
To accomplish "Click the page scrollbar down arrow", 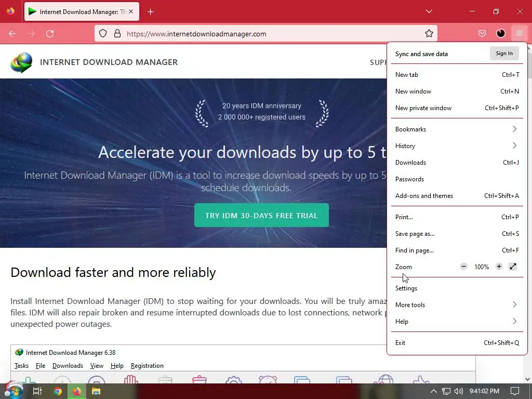I will coord(528,379).
